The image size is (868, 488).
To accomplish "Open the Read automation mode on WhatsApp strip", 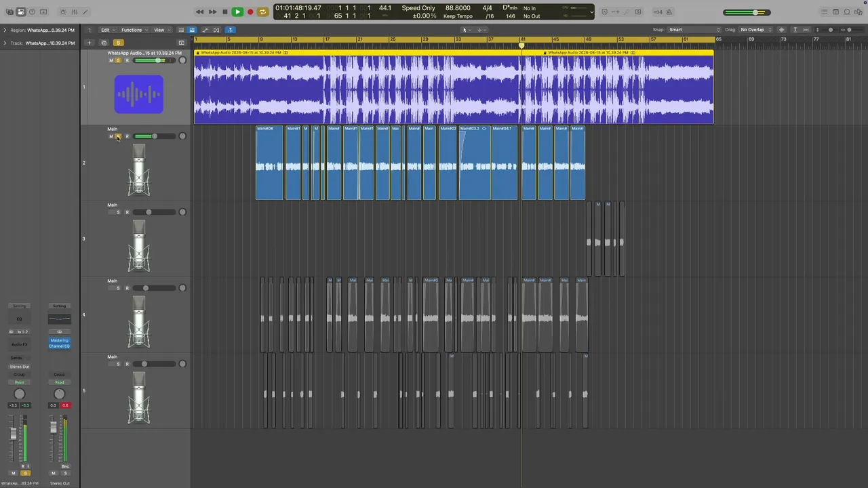I will tap(19, 382).
